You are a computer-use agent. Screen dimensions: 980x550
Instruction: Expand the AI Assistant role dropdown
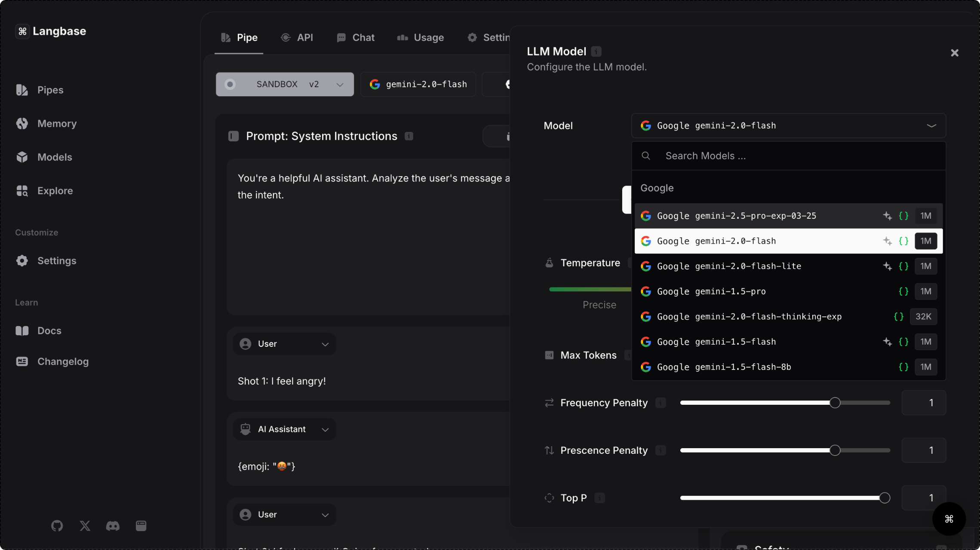(x=284, y=429)
